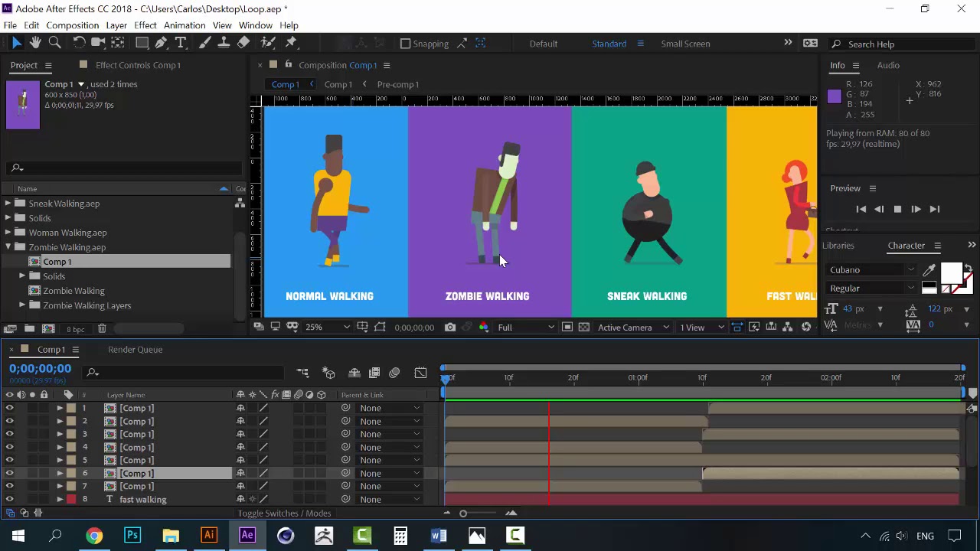Select the Horizontal Type tool
This screenshot has width=980, height=551.
181,43
